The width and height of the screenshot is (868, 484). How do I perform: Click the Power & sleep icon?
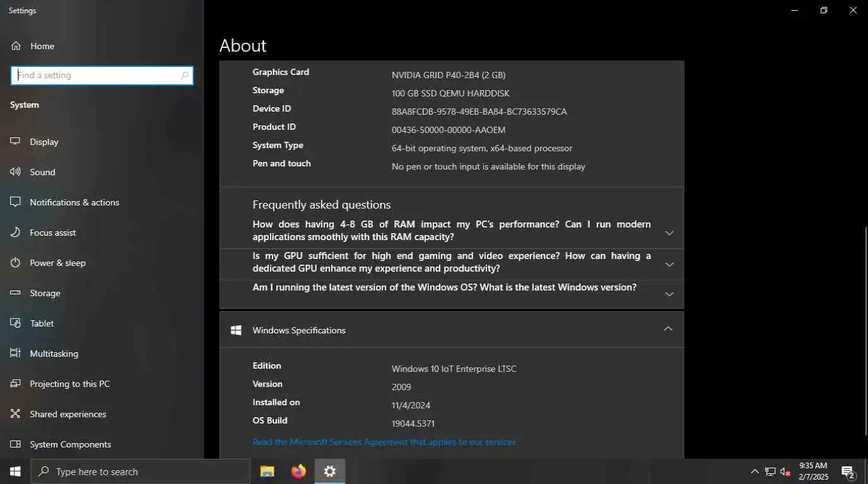(16, 263)
